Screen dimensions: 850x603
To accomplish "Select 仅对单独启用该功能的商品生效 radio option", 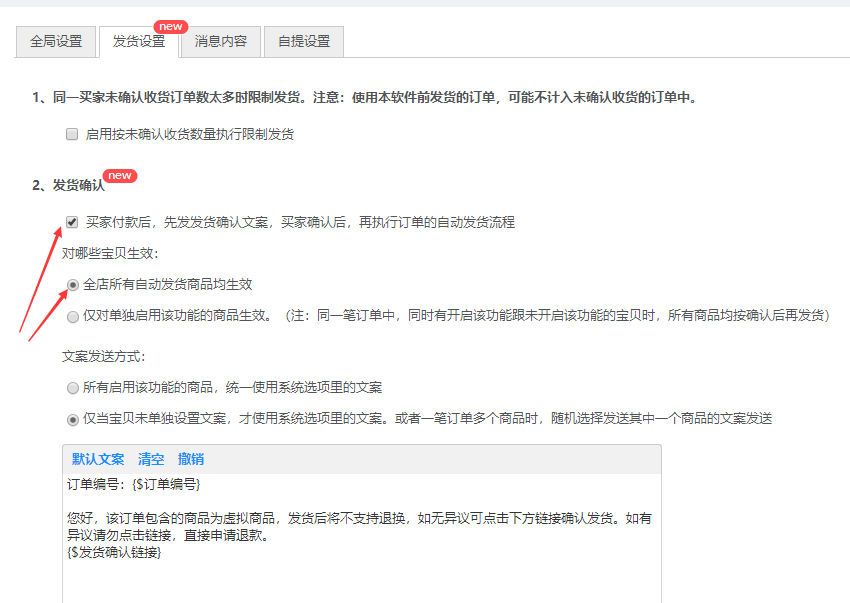I will click(x=73, y=317).
